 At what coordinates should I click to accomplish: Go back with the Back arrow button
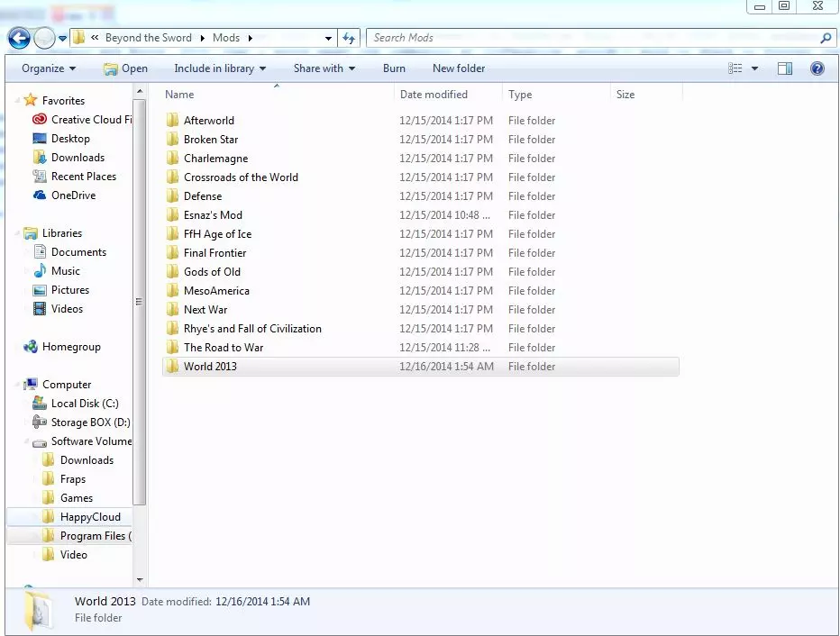[19, 38]
